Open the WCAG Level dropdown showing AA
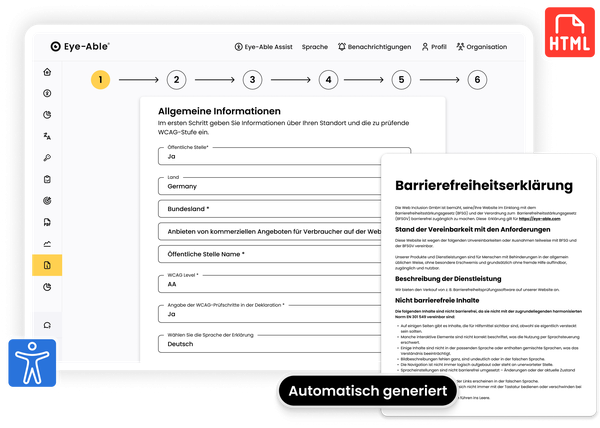Screen dimensions: 600x428 [x=269, y=284]
